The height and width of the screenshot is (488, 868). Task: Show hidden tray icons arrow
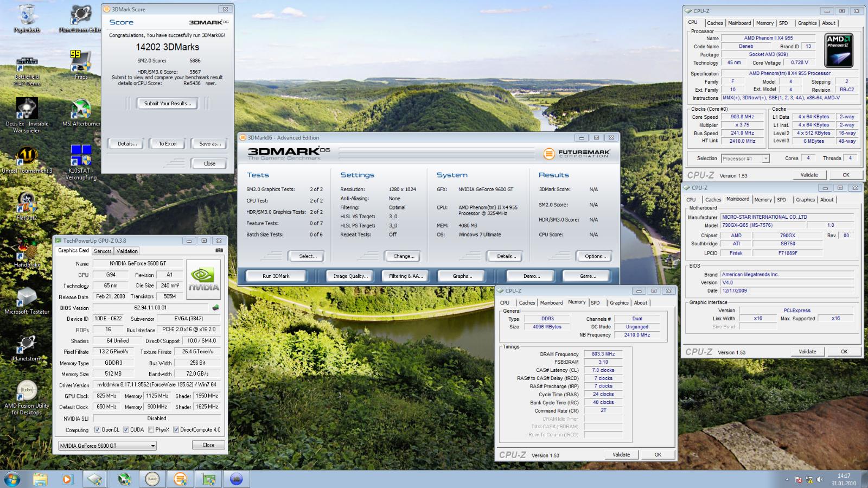[x=787, y=480]
